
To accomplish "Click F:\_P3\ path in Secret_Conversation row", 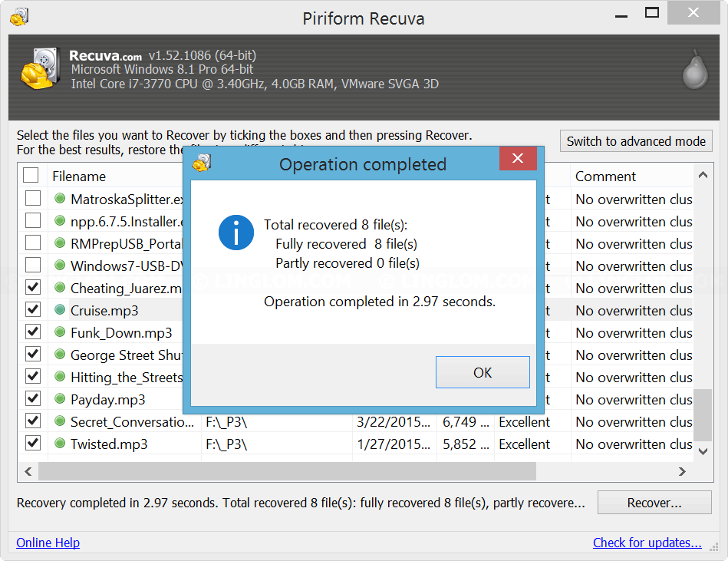I will tap(226, 422).
